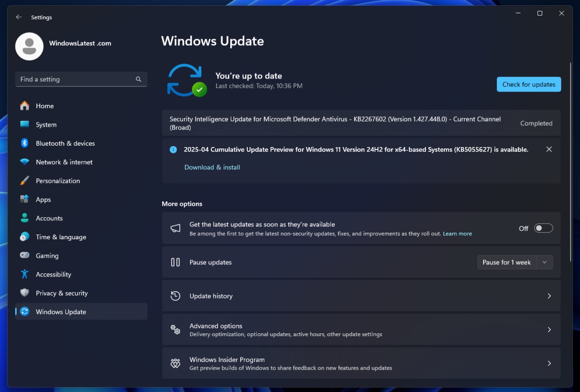Open Bluetooth & devices settings
The height and width of the screenshot is (392, 580).
[65, 143]
